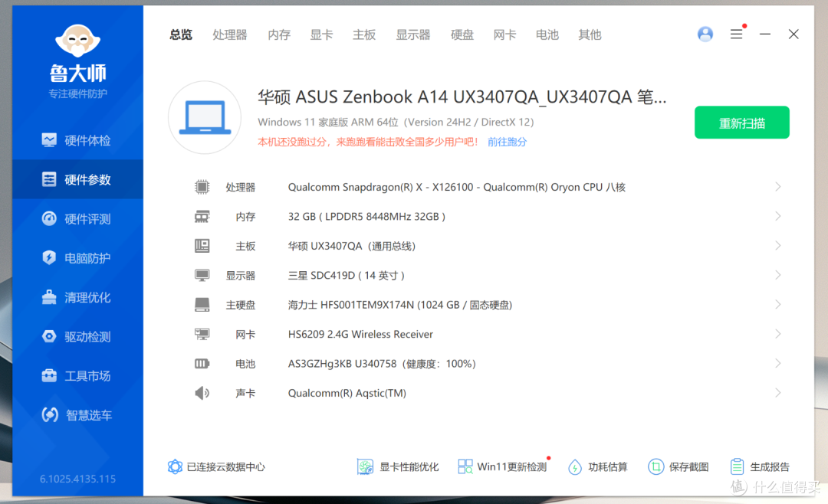Switch to the 主板 tab

click(x=364, y=34)
